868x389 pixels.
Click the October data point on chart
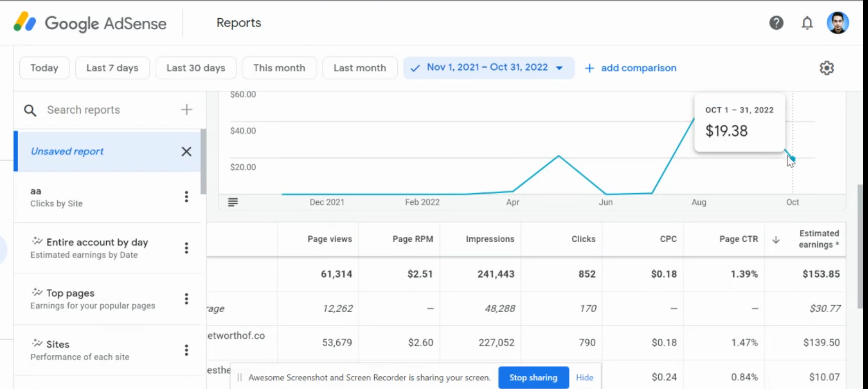tap(793, 158)
